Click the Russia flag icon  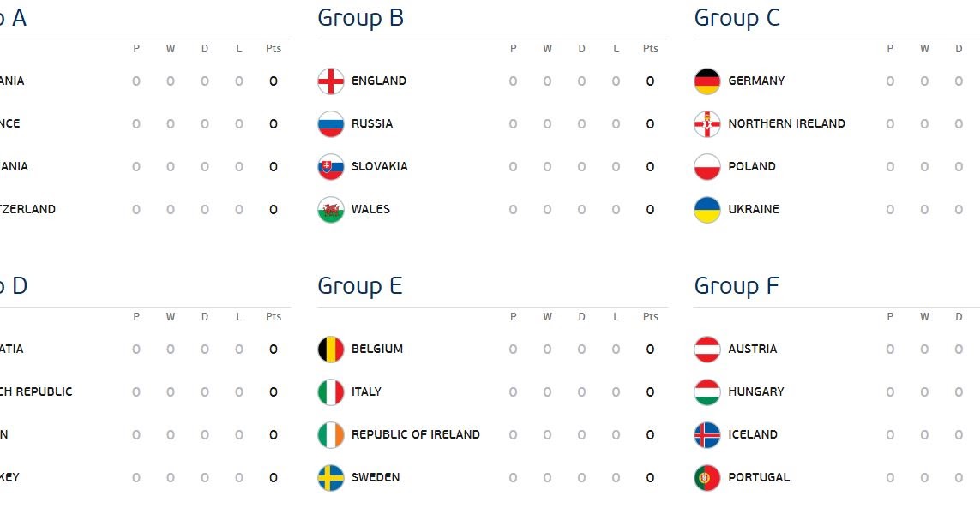click(333, 123)
